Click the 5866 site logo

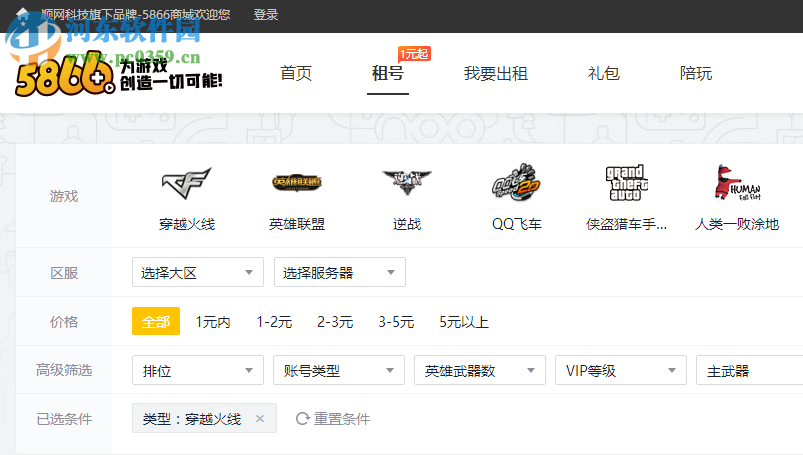click(x=119, y=74)
